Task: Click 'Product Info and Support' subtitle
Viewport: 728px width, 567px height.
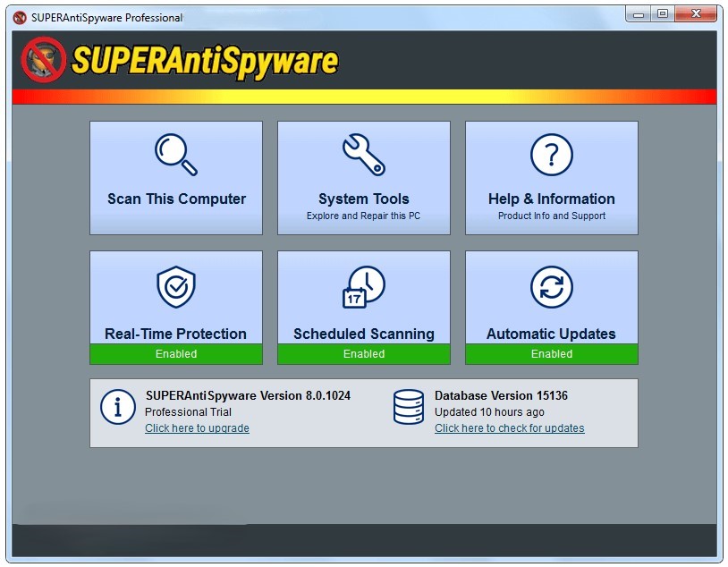Action: (x=552, y=216)
